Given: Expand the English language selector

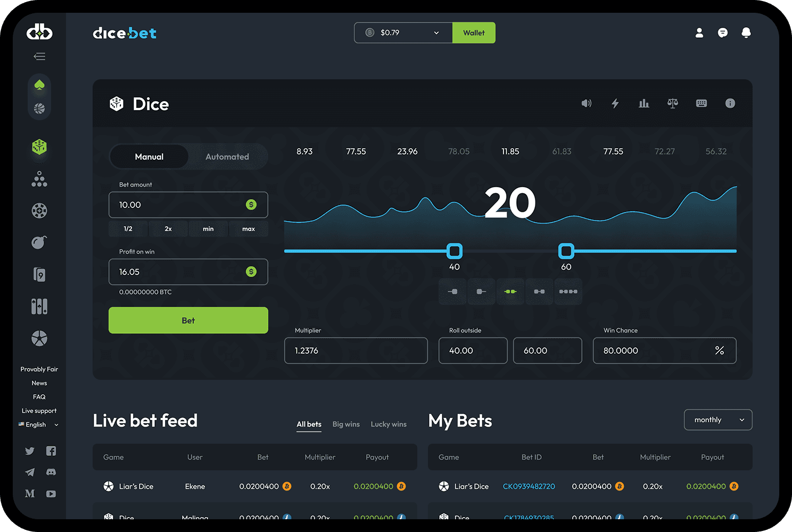Looking at the screenshot, I should pos(38,425).
